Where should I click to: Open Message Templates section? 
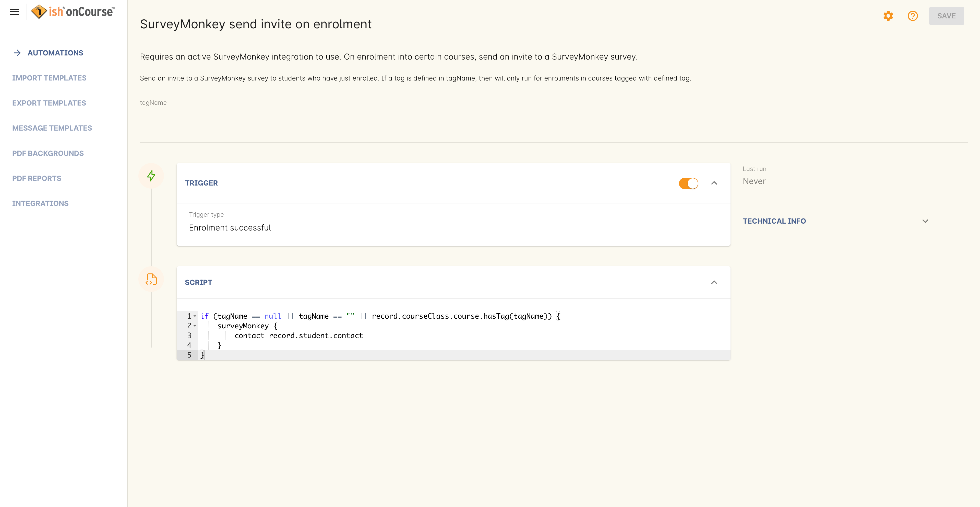click(x=52, y=128)
